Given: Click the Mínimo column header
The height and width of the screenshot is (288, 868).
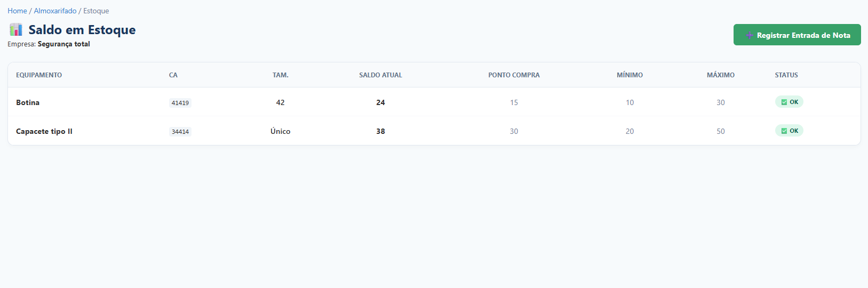Looking at the screenshot, I should coord(630,75).
